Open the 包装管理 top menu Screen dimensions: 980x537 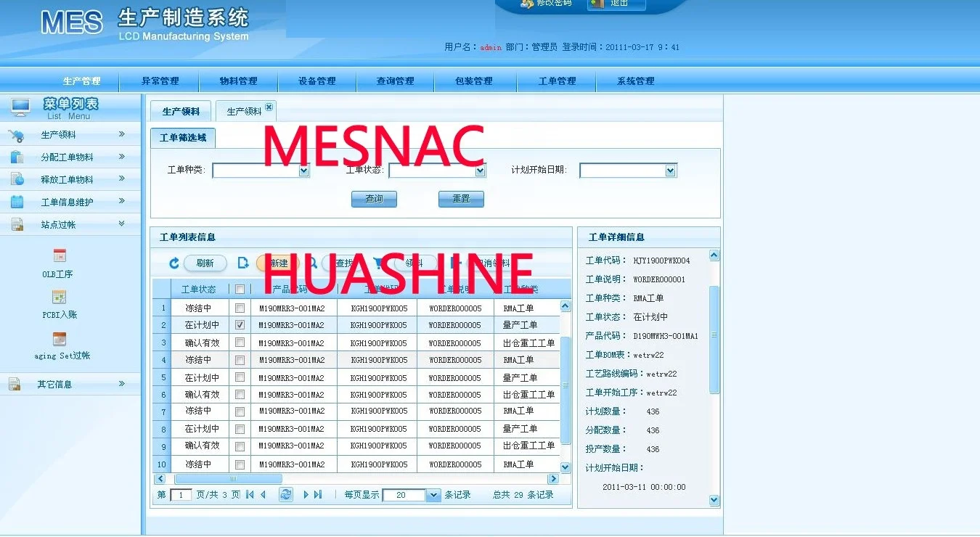click(473, 81)
